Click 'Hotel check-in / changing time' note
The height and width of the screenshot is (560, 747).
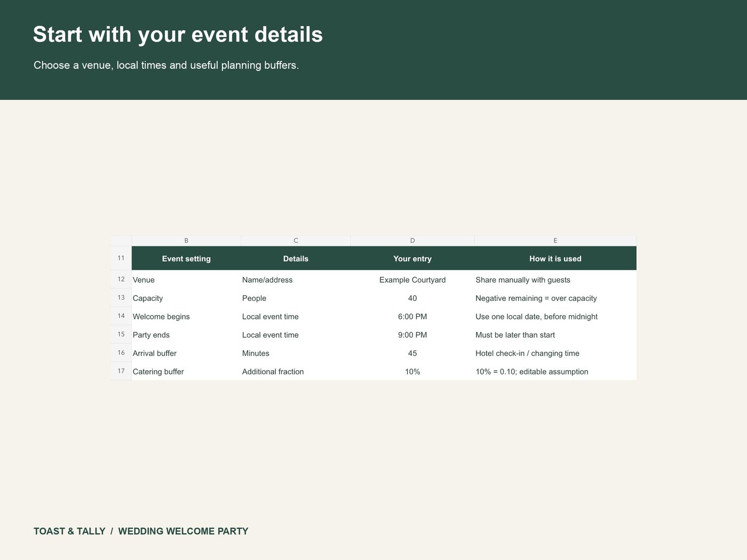[555, 353]
